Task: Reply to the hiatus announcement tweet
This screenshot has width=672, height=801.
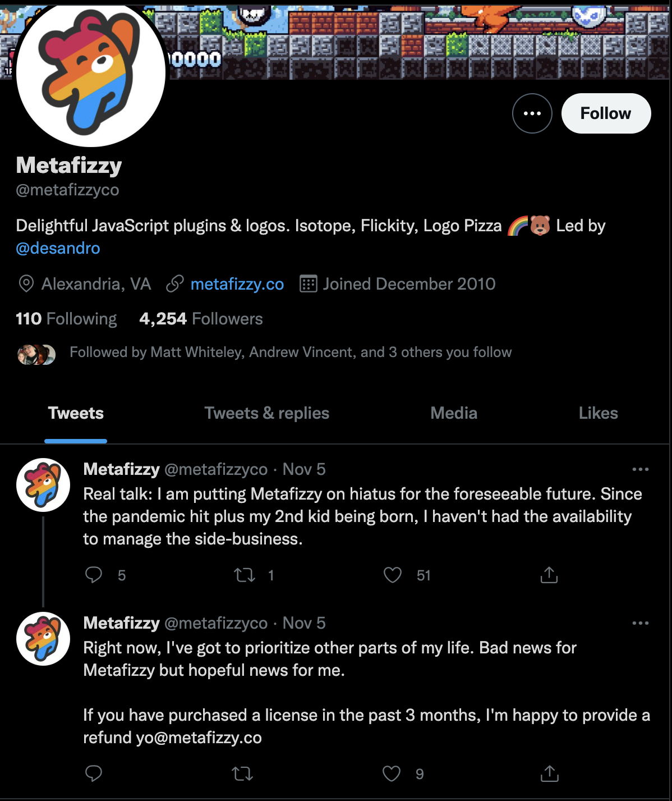Action: click(x=94, y=575)
